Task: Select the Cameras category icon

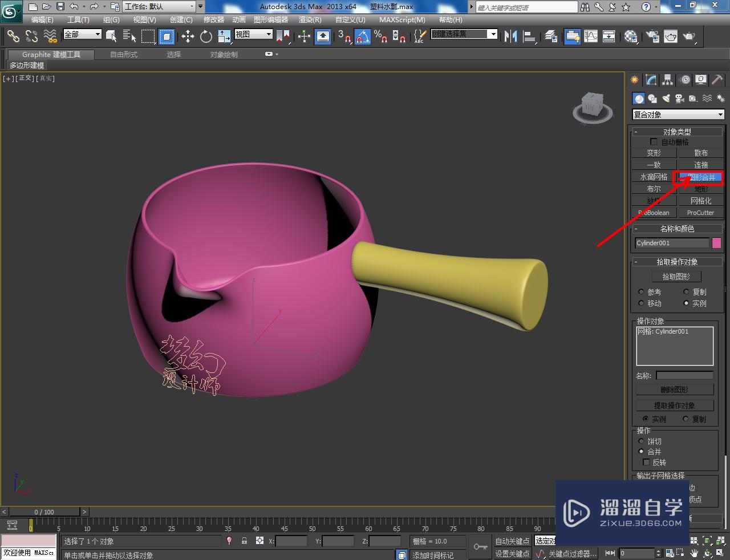Action: click(x=679, y=98)
